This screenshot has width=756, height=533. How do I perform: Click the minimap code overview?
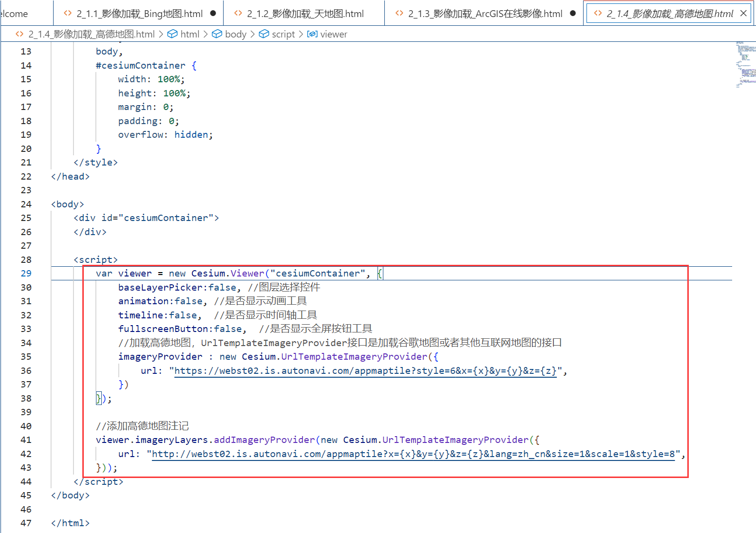745,64
